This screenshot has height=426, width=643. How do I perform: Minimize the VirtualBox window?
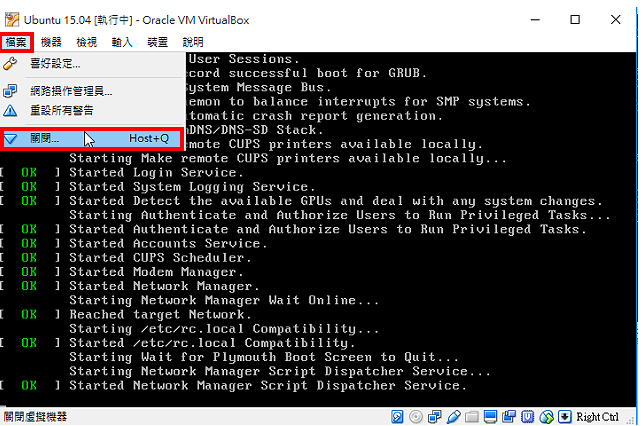coord(535,19)
